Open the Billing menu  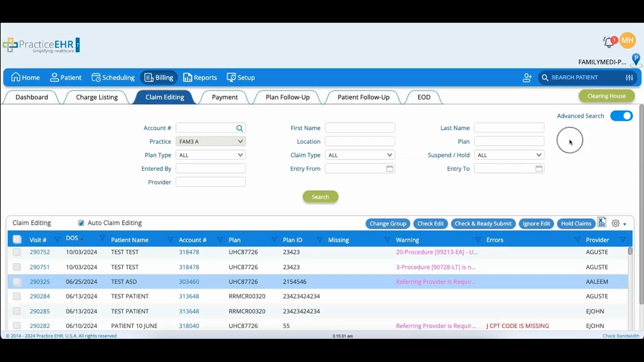tap(158, 77)
